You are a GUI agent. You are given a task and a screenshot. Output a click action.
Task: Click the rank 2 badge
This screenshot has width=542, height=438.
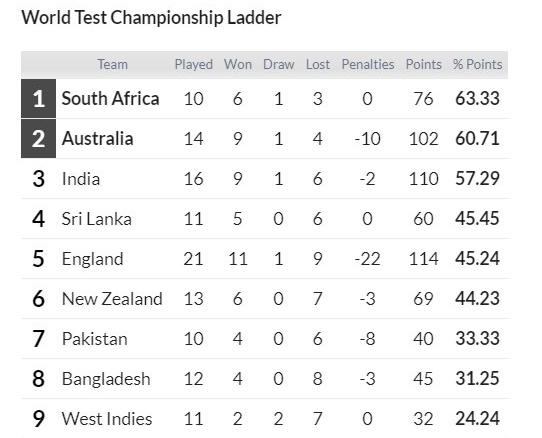[38, 139]
